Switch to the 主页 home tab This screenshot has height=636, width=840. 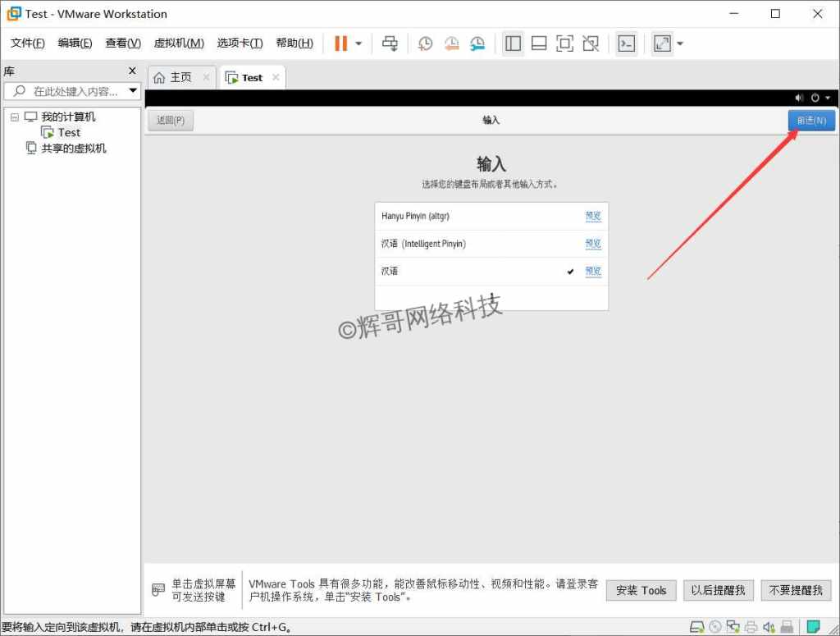pos(180,78)
